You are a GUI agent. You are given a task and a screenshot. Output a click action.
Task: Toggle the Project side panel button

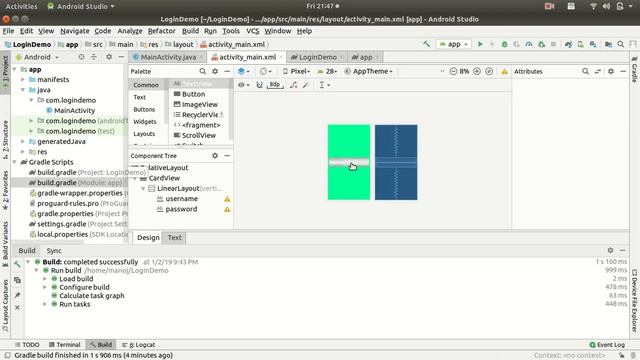click(5, 73)
